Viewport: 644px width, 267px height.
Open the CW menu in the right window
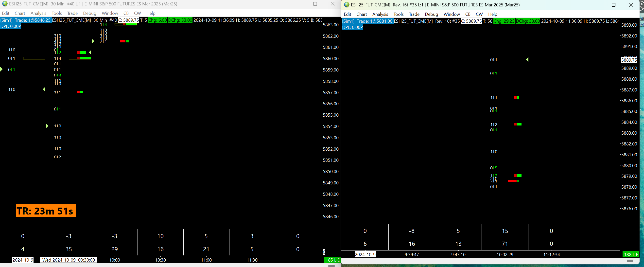click(x=479, y=14)
